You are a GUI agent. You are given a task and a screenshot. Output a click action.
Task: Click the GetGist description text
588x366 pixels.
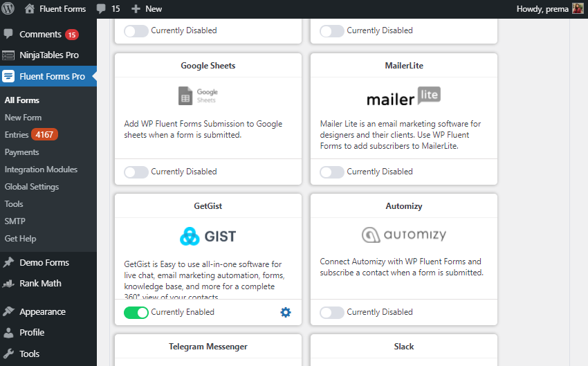(204, 280)
